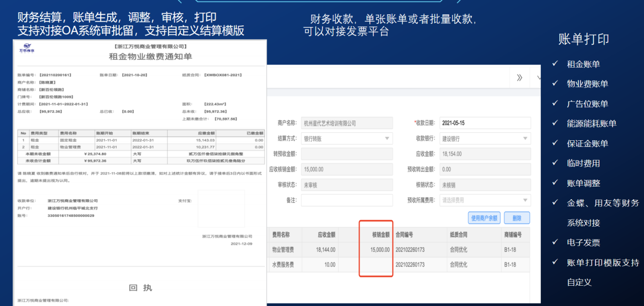Click the 电子发票 list item
Screen dimensions: 644x306
pyautogui.click(x=584, y=242)
